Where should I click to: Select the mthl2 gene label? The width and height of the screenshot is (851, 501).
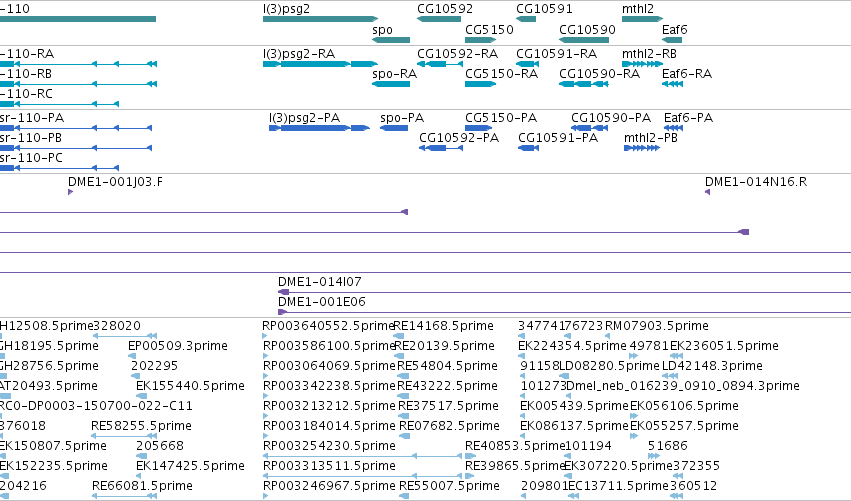point(638,9)
